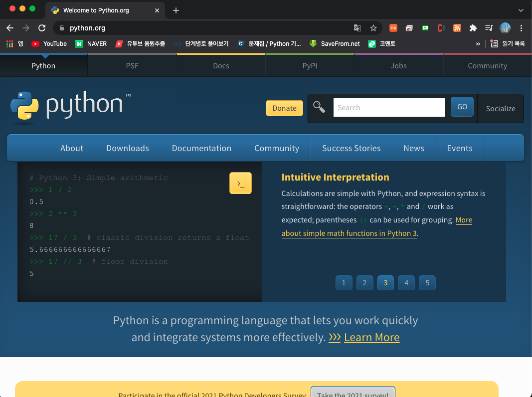Switch to slide 2 of the code carousel
The height and width of the screenshot is (397, 532).
(x=365, y=283)
